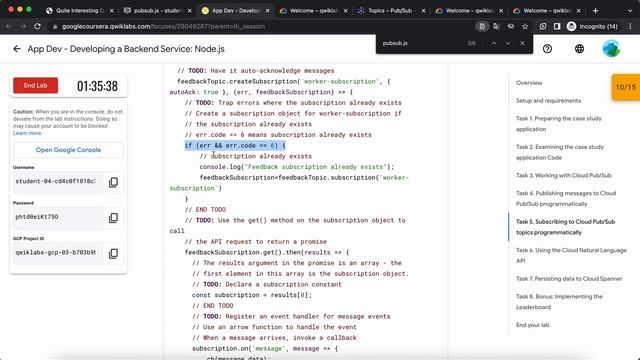Open the tab search dropdown chevron

630,11
